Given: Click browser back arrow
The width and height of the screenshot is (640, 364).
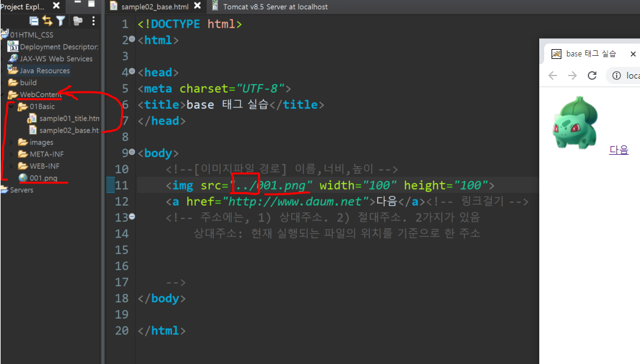Looking at the screenshot, I should tap(553, 76).
